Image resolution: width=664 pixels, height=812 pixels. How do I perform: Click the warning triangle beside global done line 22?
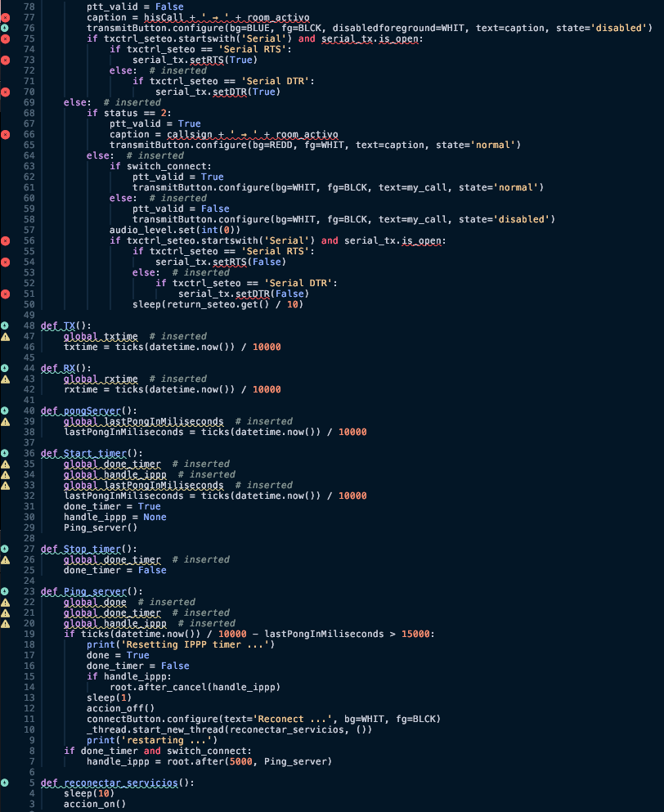click(x=5, y=603)
